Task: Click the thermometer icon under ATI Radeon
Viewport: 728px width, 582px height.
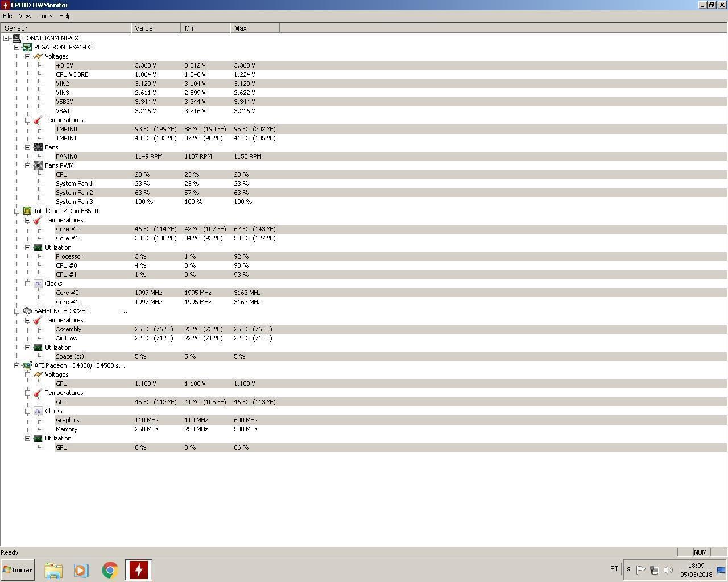Action: click(38, 393)
